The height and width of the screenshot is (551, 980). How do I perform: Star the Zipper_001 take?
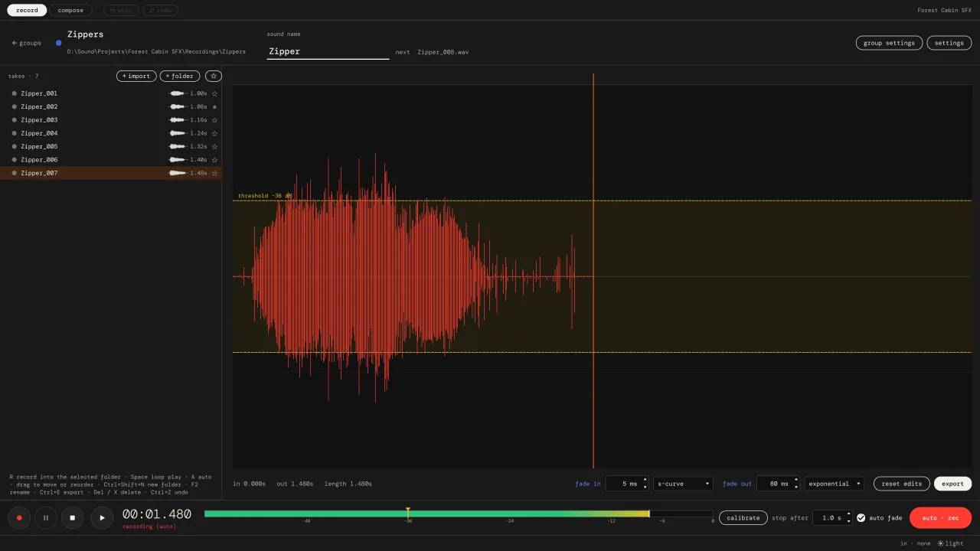click(214, 93)
